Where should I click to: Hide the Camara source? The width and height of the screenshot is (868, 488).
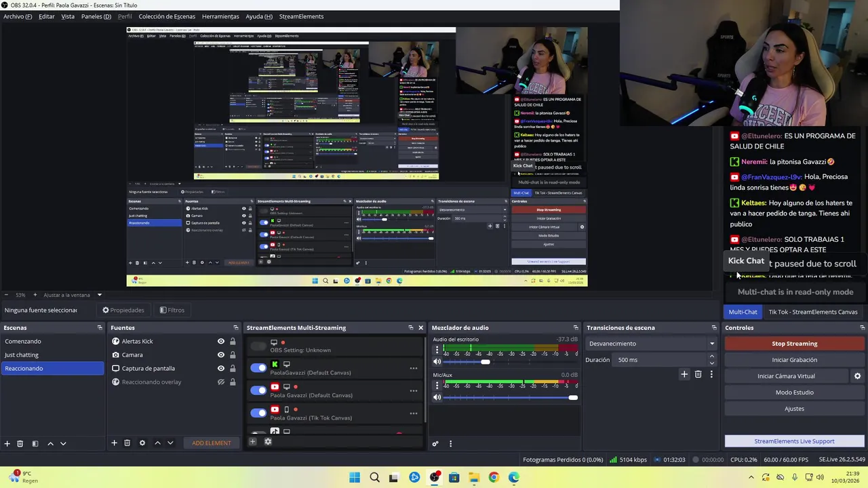pos(220,354)
